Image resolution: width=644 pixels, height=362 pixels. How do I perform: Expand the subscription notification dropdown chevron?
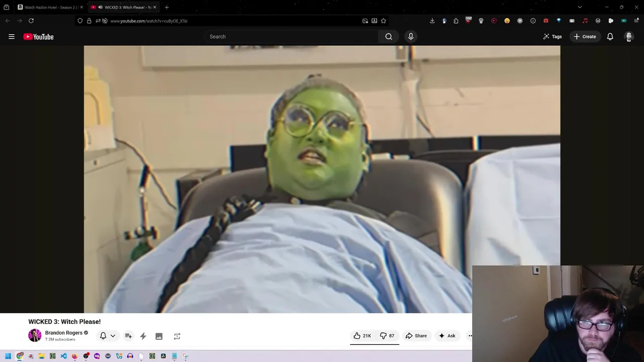[113, 336]
